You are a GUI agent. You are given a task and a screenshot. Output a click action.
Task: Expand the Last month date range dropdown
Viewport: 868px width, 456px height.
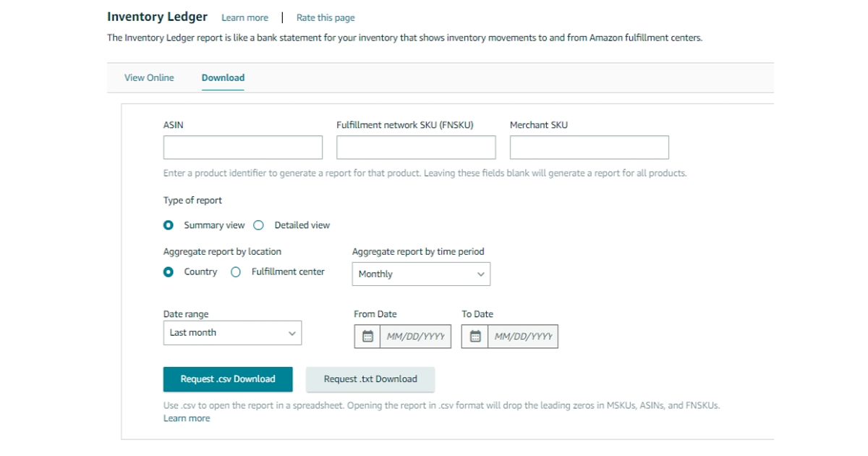(232, 333)
